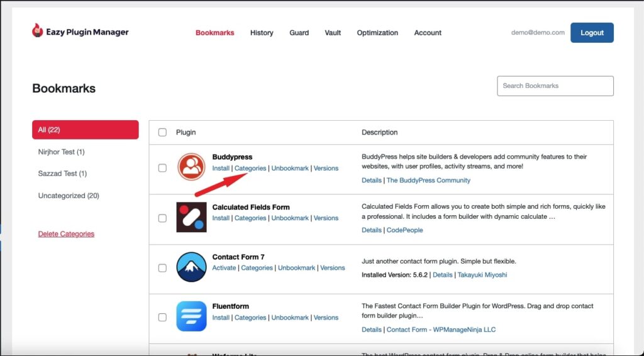Select the All (22) category filter
Image resolution: width=644 pixels, height=356 pixels.
(86, 130)
